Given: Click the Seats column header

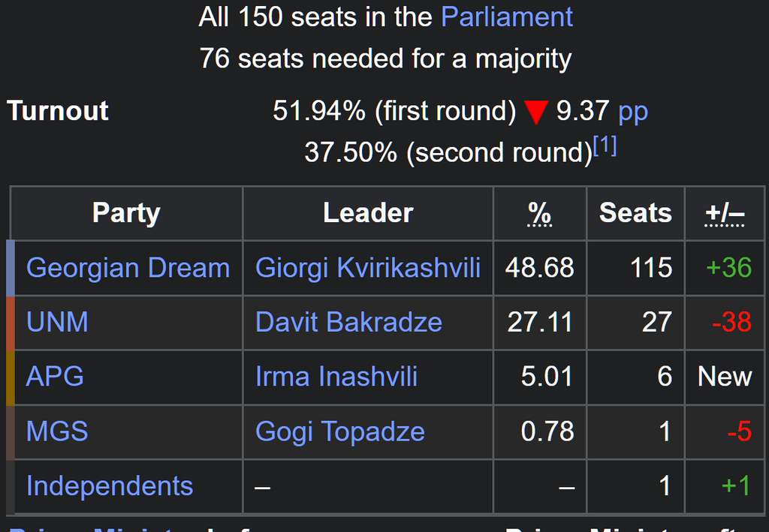Looking at the screenshot, I should point(635,213).
